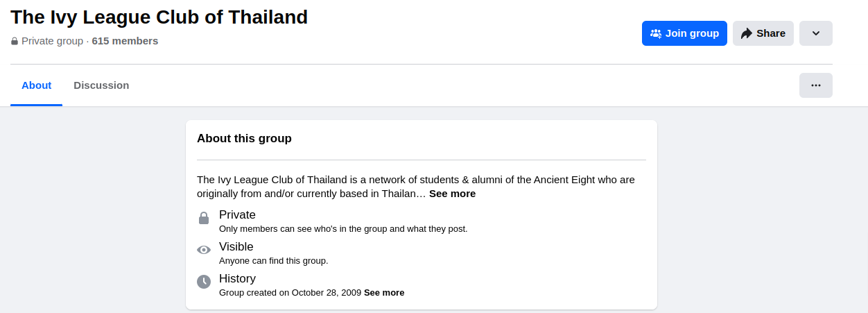Expand the chevron dropdown beside Share
868x313 pixels.
[815, 33]
